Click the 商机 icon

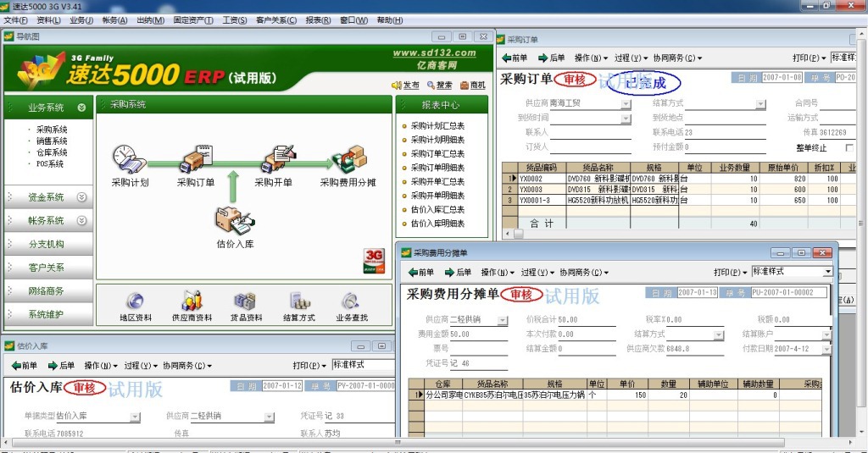click(465, 86)
